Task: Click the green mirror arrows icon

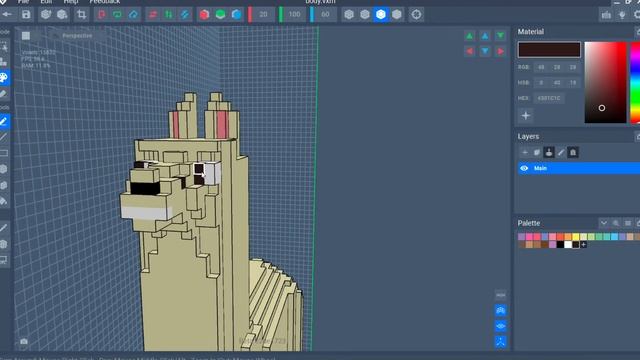Action: click(169, 15)
